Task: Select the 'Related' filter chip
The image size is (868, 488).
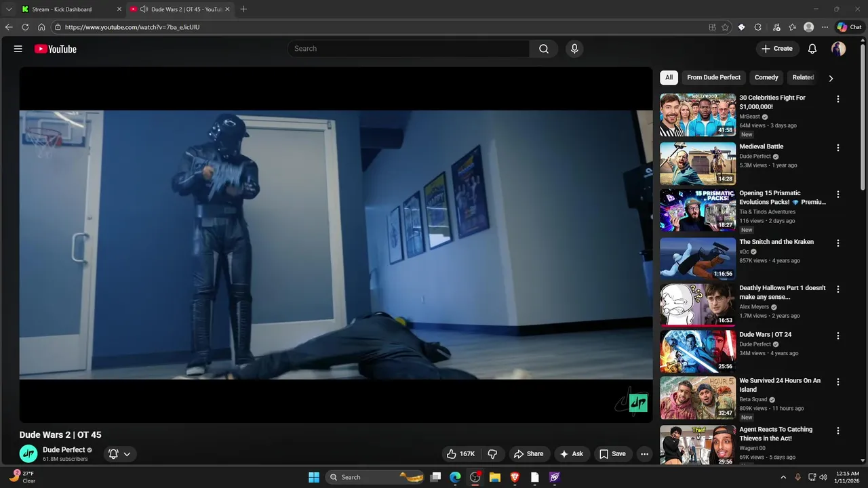Action: [x=803, y=77]
